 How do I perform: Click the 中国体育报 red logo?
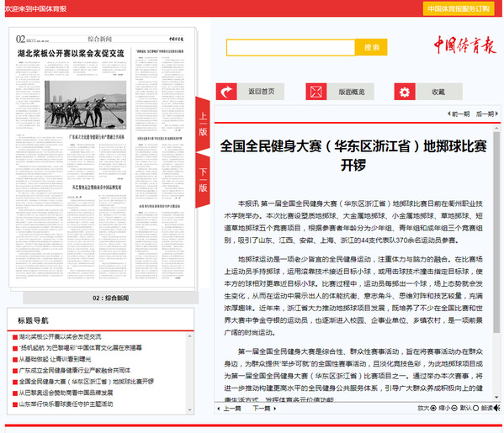pos(464,45)
